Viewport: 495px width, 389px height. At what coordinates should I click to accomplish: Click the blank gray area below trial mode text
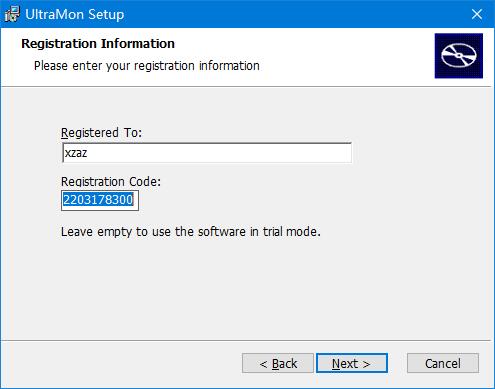[x=247, y=287]
